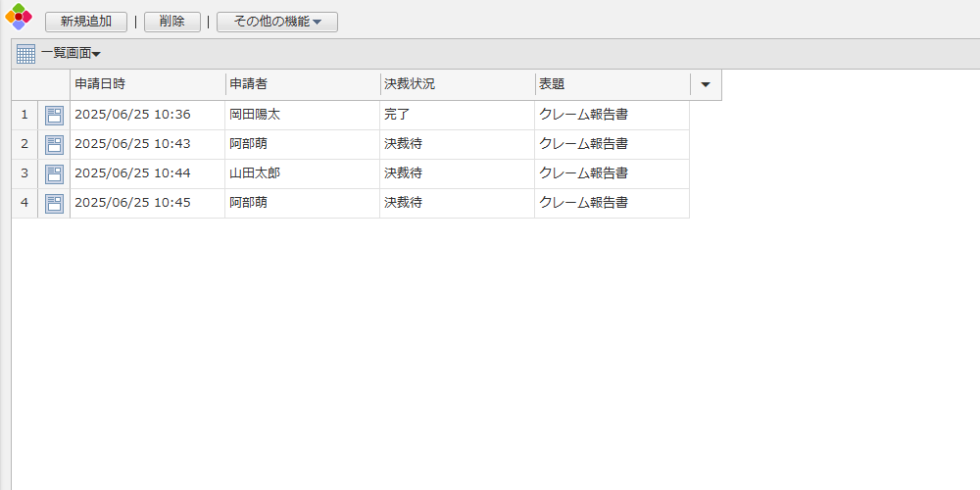Open the detail form icon for row 2

click(x=54, y=145)
